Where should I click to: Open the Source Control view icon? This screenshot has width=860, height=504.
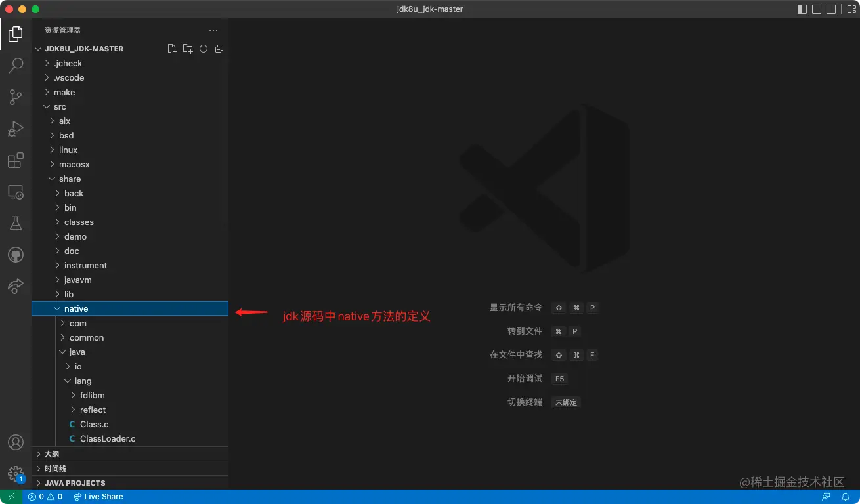(x=16, y=97)
